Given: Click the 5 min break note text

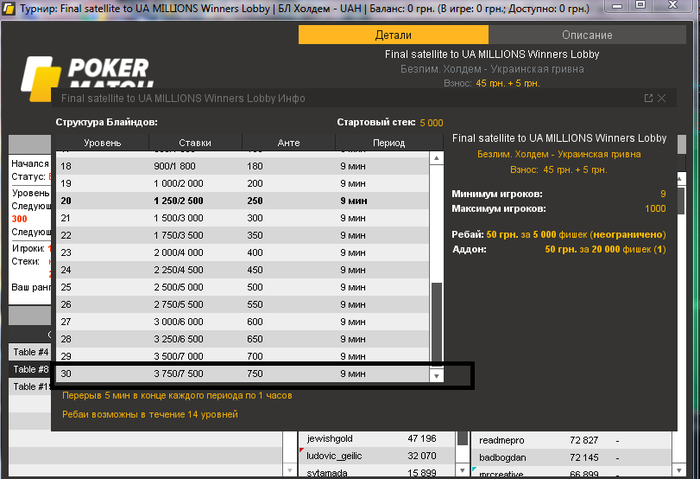Looking at the screenshot, I should (177, 396).
